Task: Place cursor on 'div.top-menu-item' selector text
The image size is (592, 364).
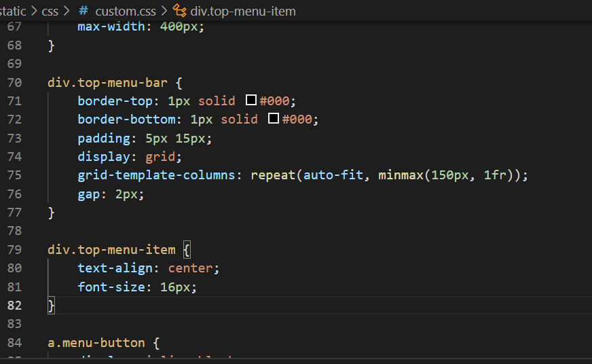Action: click(111, 250)
